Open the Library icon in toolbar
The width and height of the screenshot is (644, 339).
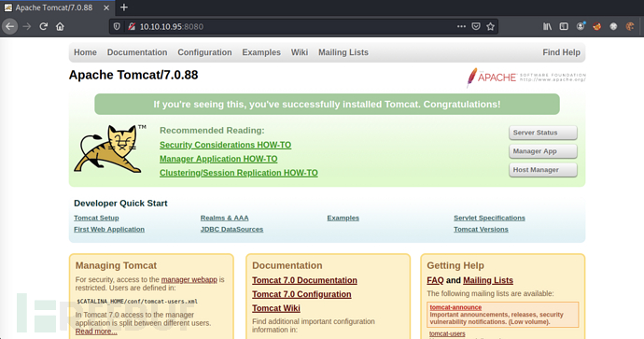pos(548,27)
